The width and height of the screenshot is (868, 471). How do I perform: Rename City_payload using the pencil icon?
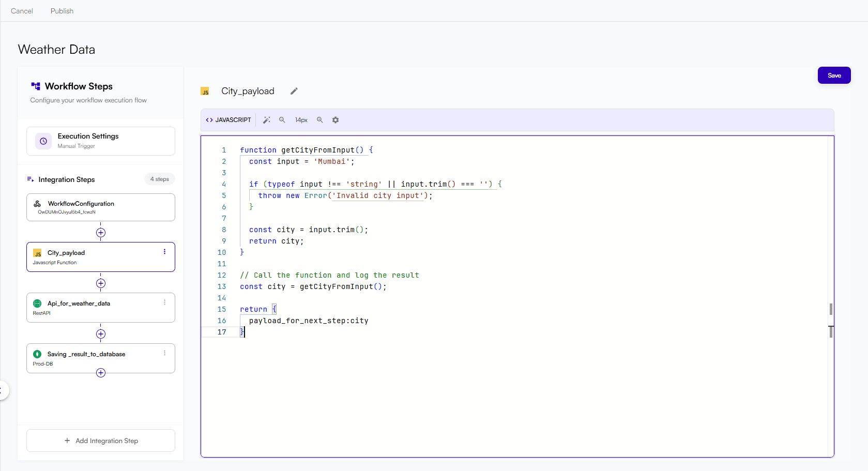(294, 91)
